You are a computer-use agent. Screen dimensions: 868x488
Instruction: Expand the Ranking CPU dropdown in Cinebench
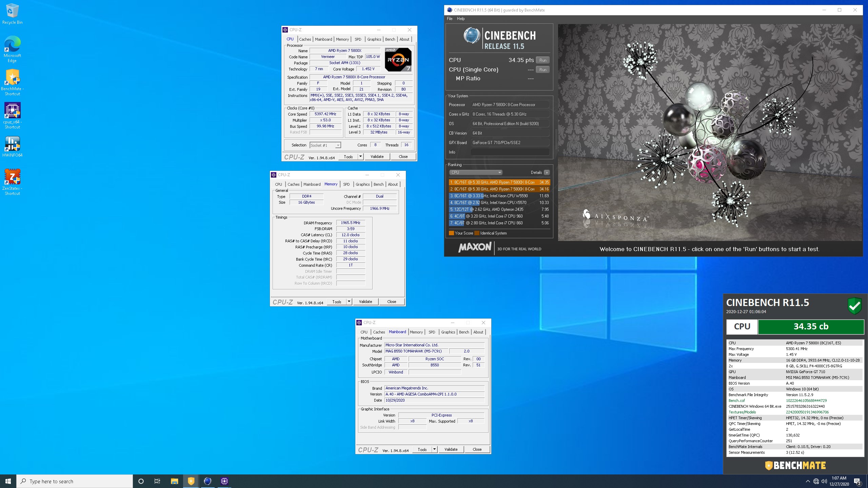point(476,172)
